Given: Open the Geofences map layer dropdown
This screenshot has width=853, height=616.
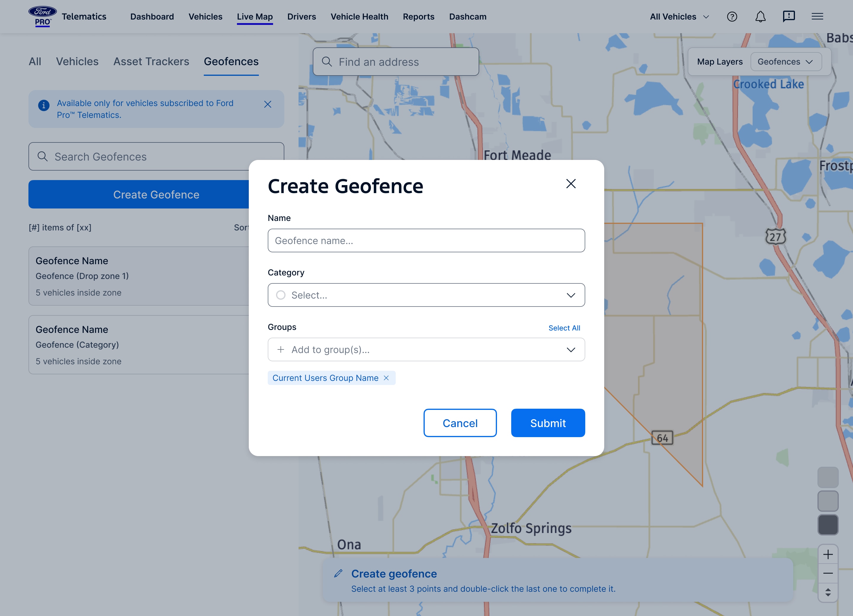Looking at the screenshot, I should (x=785, y=61).
